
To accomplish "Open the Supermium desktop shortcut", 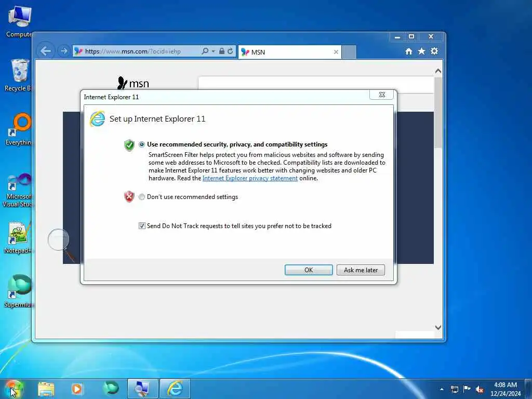I will 19,291.
